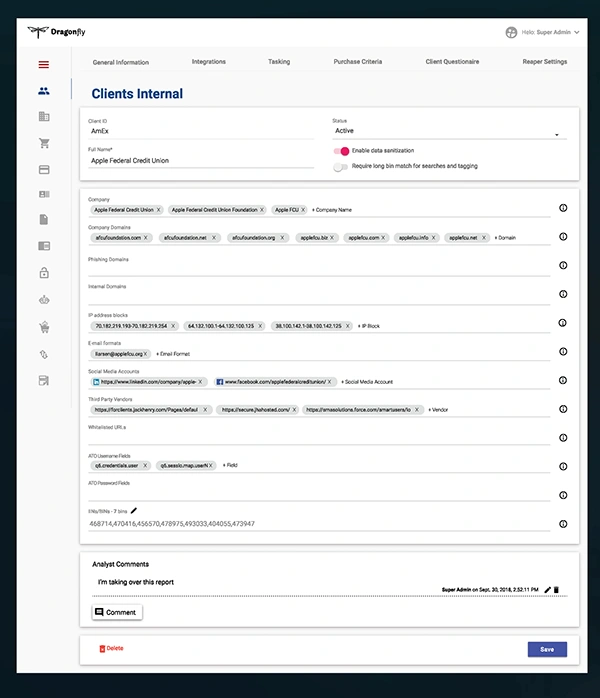Open the credit card sidebar icon
The width and height of the screenshot is (600, 698).
44,170
